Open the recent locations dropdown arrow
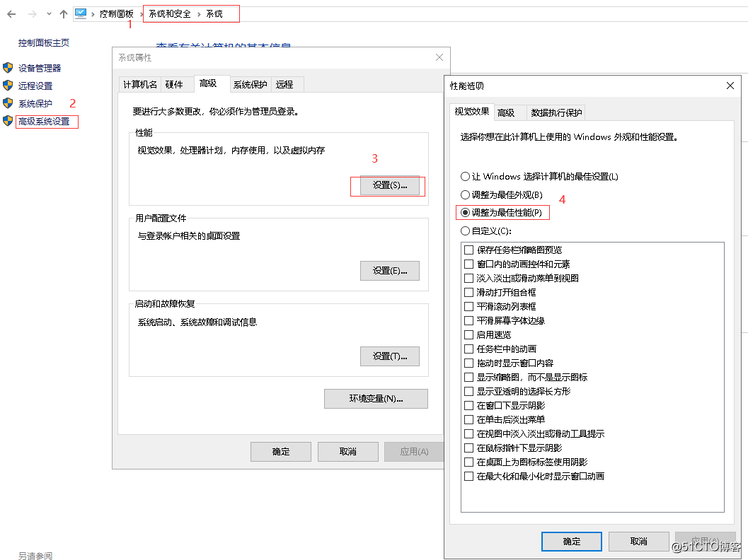 (49, 14)
